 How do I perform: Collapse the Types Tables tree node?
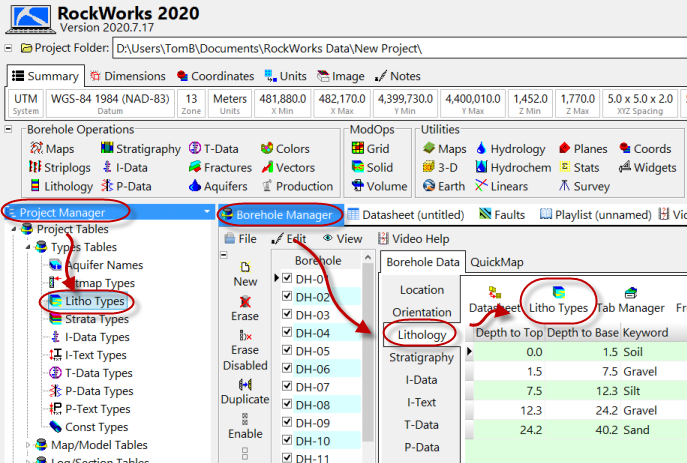pos(28,247)
